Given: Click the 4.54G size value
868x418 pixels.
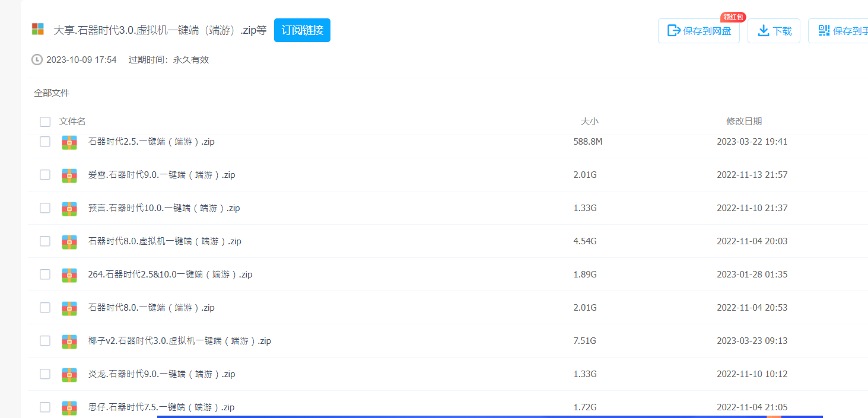Looking at the screenshot, I should coord(585,241).
